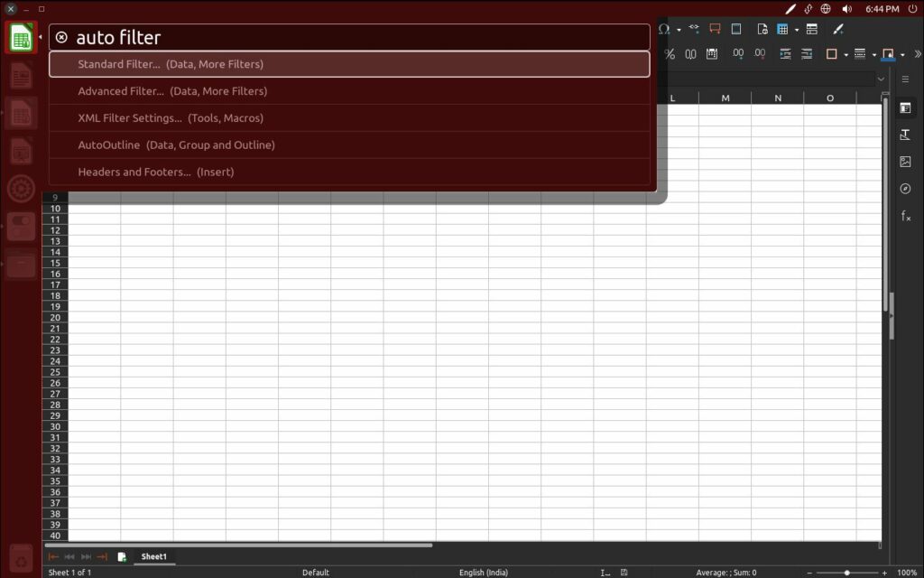This screenshot has width=924, height=578.
Task: Click the LibreOffice Writer dock icon
Action: pos(22,76)
